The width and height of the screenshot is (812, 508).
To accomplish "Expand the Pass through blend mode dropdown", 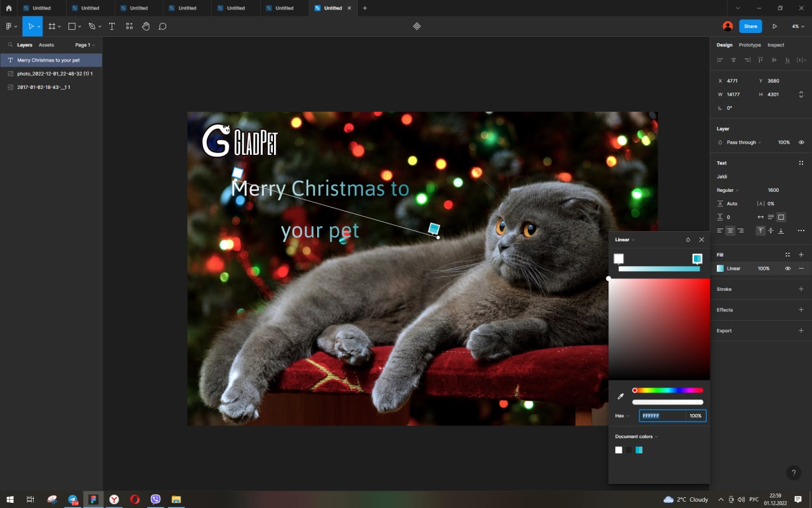I will 743,142.
